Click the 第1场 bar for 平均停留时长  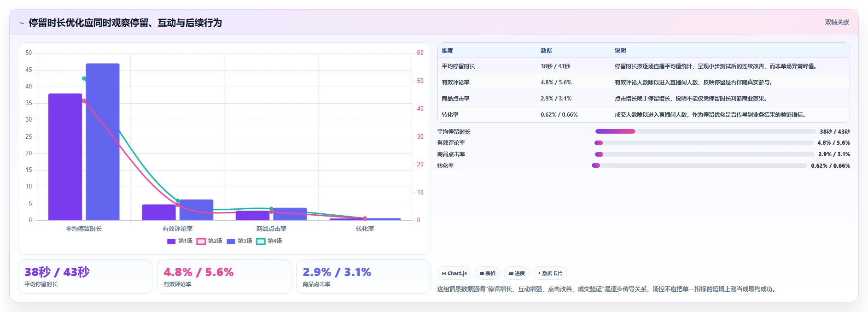[x=65, y=157]
